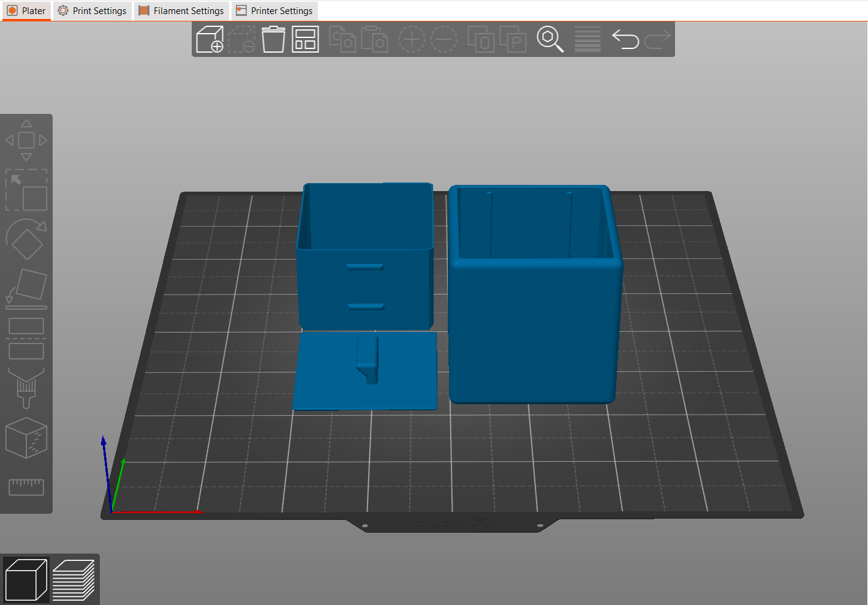
Task: Select the Rotate gizmo tool
Action: tap(26, 239)
